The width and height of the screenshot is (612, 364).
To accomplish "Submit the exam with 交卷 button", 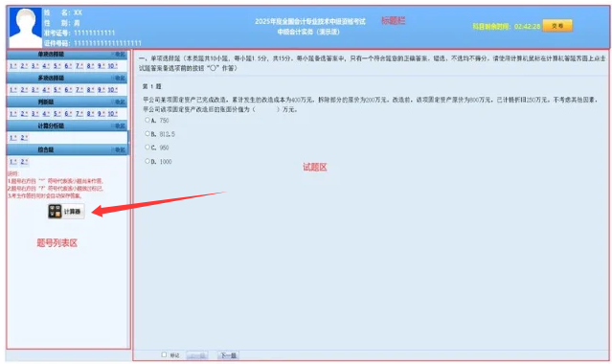I will click(x=557, y=26).
